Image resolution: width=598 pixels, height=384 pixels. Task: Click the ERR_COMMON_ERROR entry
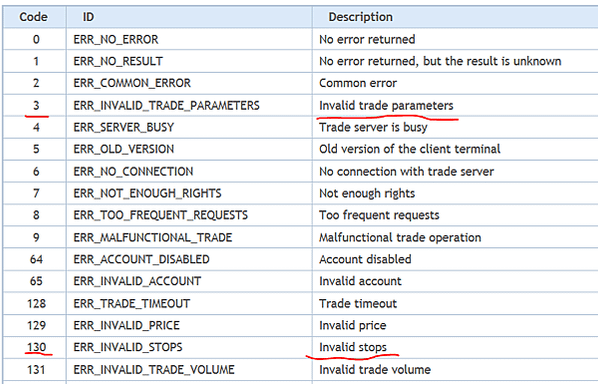tap(132, 83)
